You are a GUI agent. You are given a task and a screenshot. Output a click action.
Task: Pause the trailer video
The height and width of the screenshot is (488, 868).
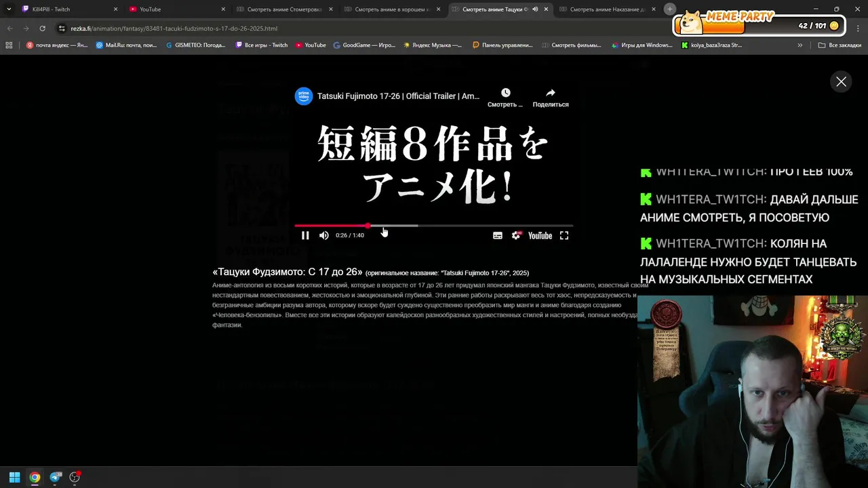[305, 235]
